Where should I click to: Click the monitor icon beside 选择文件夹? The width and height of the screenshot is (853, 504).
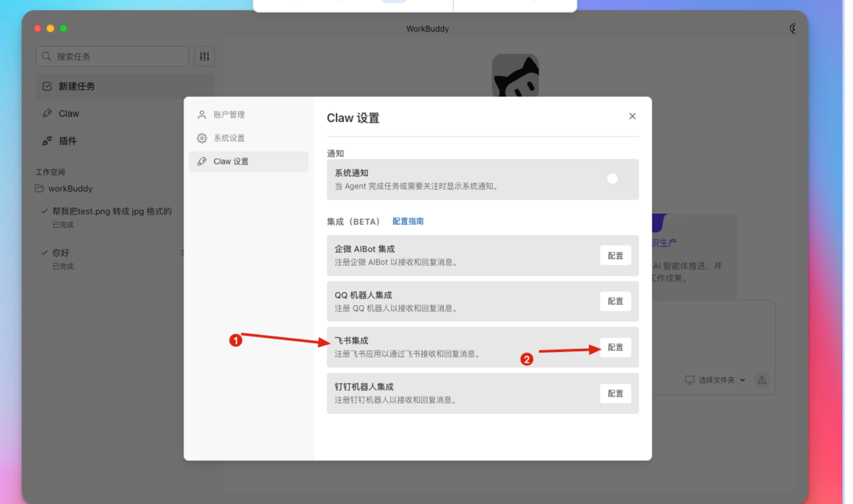pos(690,380)
